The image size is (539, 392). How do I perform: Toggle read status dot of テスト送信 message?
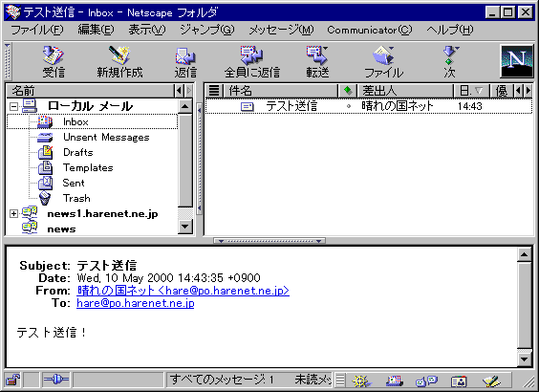tap(349, 106)
